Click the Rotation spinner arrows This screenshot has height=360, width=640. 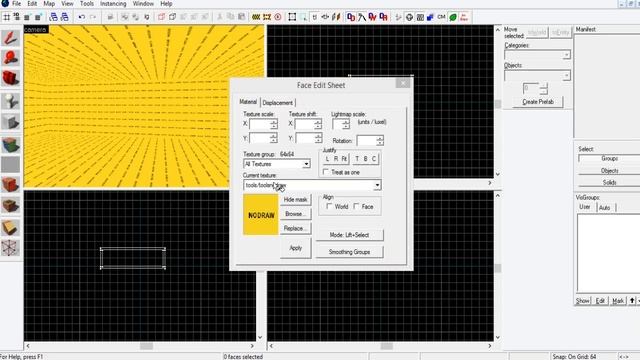pos(380,141)
